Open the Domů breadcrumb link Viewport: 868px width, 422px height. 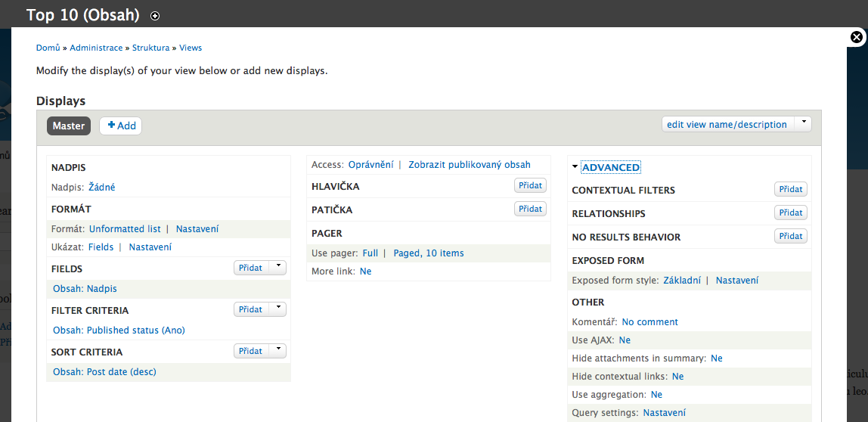pos(48,48)
